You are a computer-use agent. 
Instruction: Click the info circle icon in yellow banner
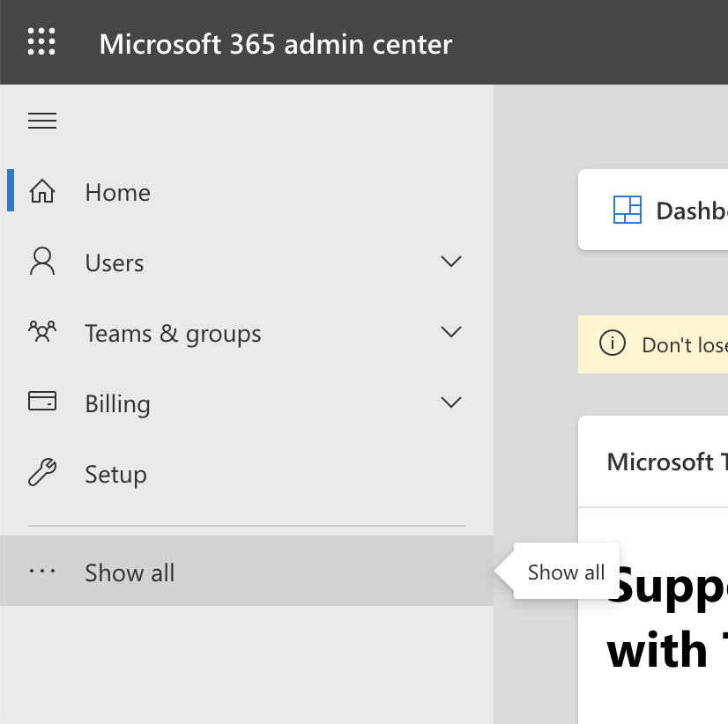coord(613,344)
